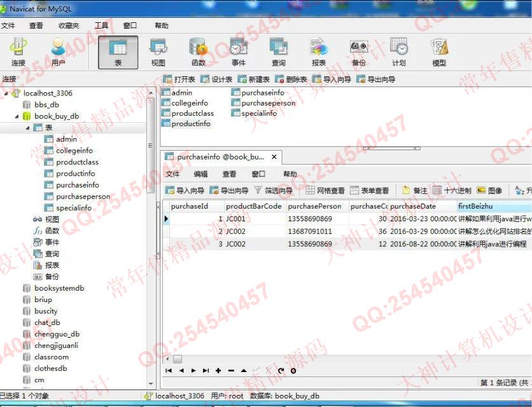
Task: Click 打开表 (Open Table) button
Action: point(179,79)
